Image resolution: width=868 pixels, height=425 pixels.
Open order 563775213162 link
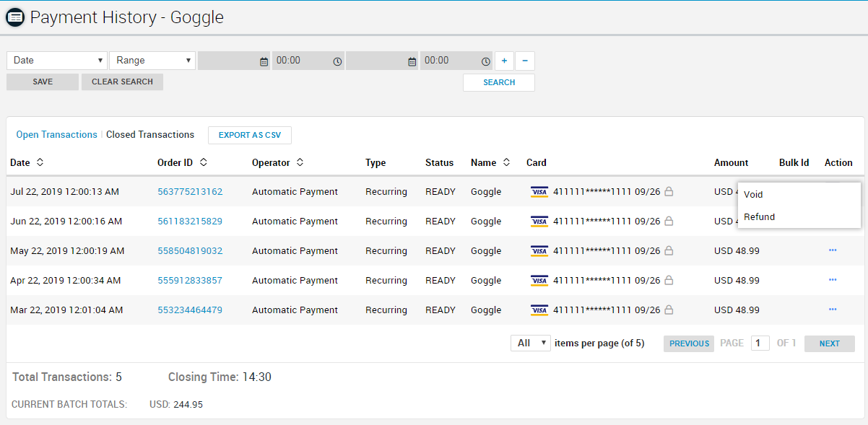pos(190,192)
